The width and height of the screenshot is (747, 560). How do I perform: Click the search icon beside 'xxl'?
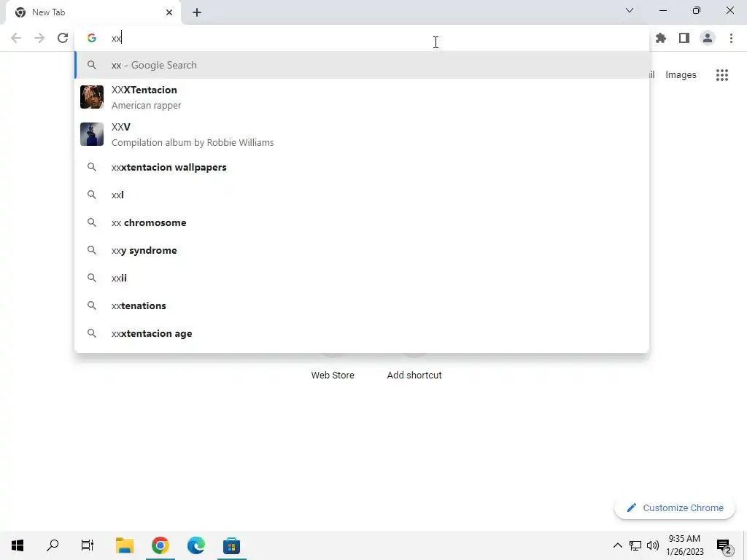tap(91, 195)
